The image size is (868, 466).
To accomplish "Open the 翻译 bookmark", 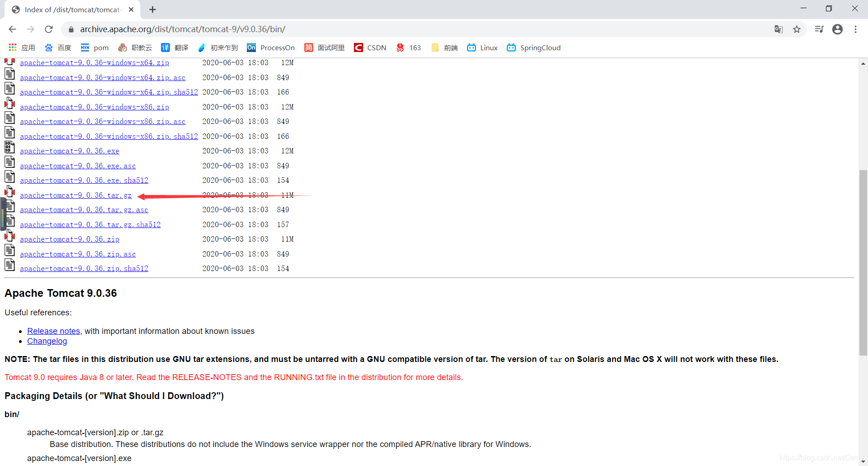I will click(x=175, y=48).
